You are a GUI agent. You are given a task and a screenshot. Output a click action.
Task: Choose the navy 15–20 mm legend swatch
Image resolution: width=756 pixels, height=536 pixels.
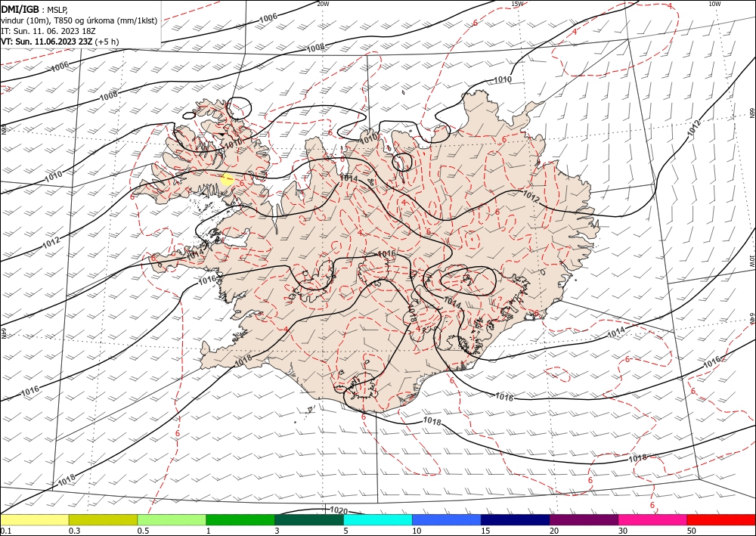(x=516, y=519)
